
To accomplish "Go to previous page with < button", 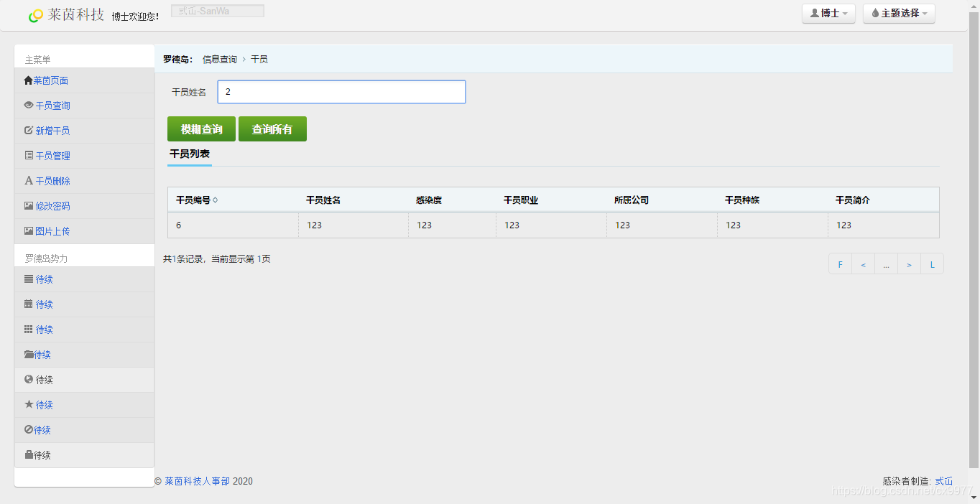I will pos(863,264).
